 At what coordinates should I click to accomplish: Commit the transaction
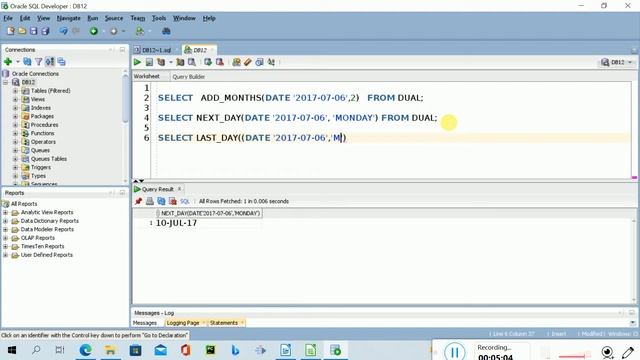click(x=208, y=62)
